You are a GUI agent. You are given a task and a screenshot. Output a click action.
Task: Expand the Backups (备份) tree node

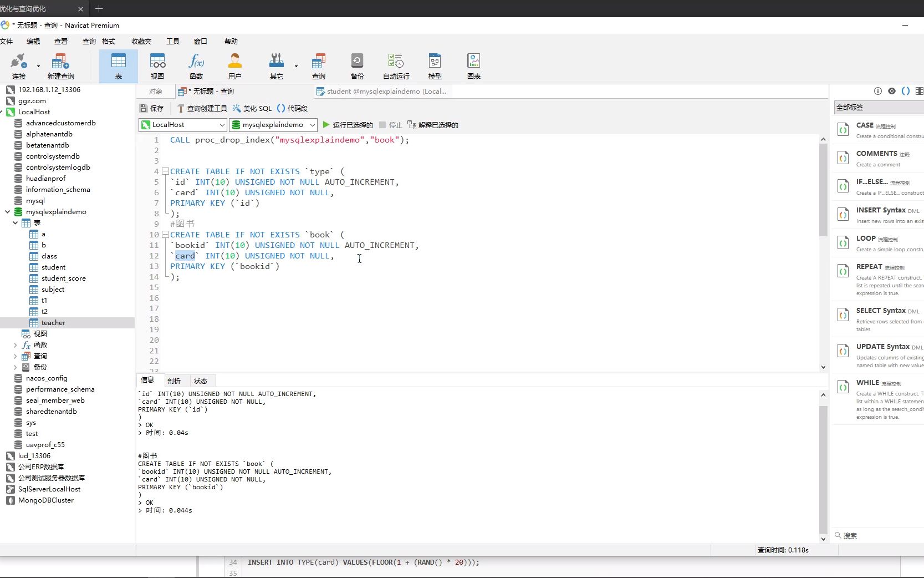[x=15, y=367]
